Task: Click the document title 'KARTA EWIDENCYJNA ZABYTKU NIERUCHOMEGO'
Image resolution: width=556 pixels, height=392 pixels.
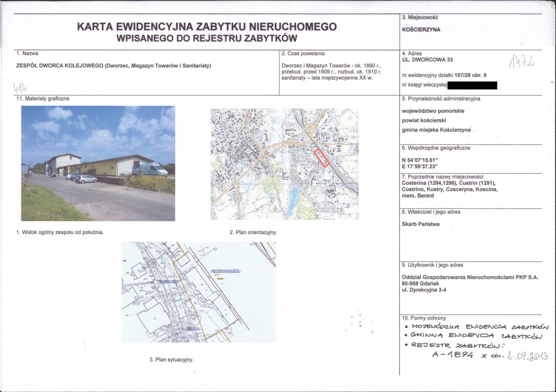Action: (207, 27)
